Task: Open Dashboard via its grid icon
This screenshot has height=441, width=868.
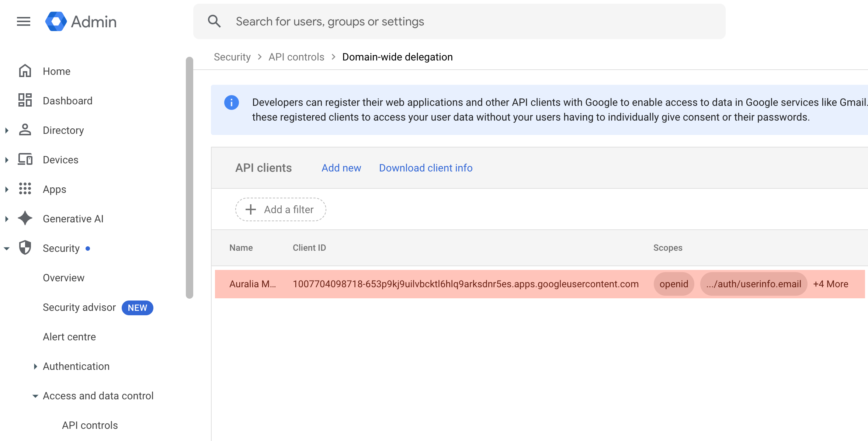Action: pyautogui.click(x=25, y=100)
